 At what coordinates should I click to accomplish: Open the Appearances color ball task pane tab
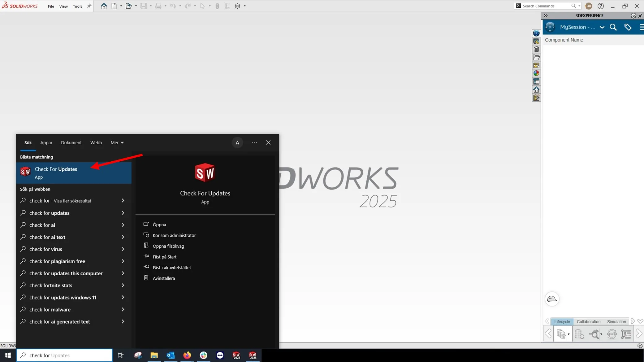click(536, 73)
